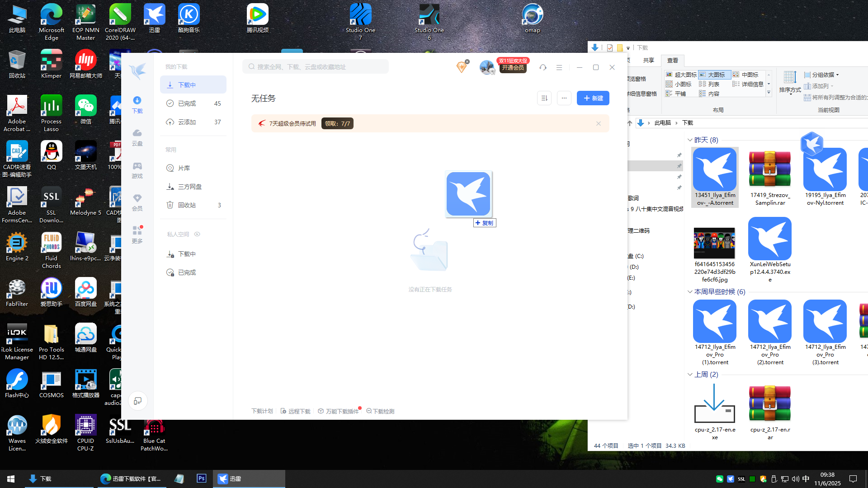Viewport: 868px width, 488px height.
Task: Toggle the 私人空间 eye visibility icon
Action: 197,234
